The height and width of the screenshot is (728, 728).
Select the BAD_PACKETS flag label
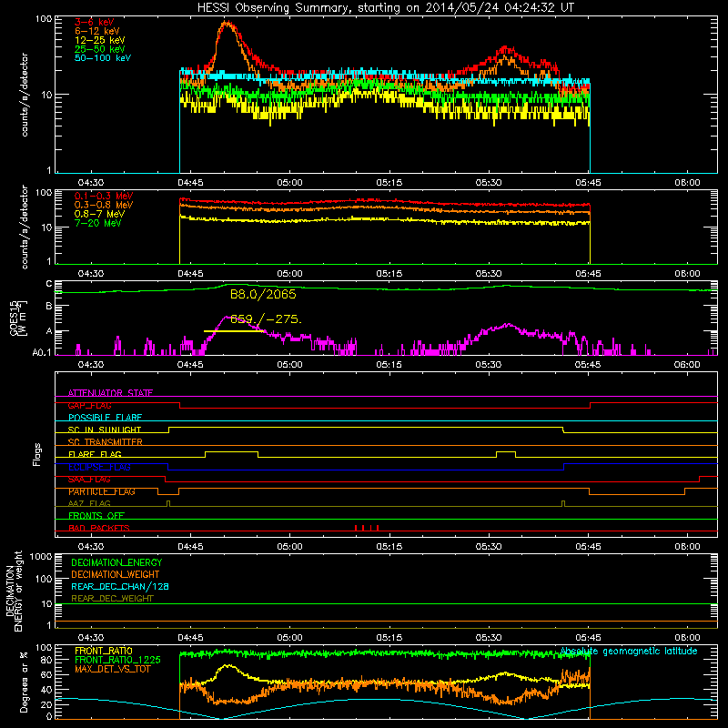pyautogui.click(x=99, y=528)
